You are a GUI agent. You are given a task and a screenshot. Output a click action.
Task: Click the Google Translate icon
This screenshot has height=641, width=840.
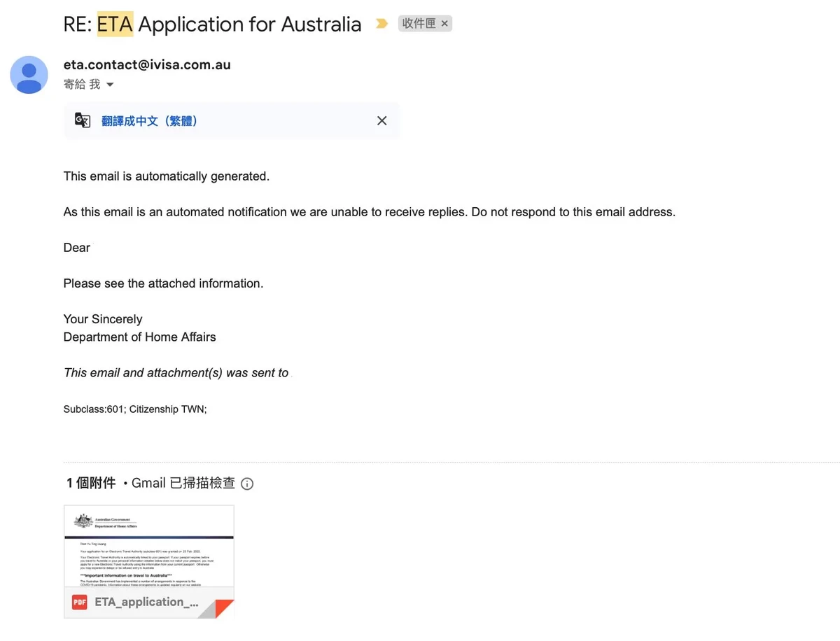(83, 120)
